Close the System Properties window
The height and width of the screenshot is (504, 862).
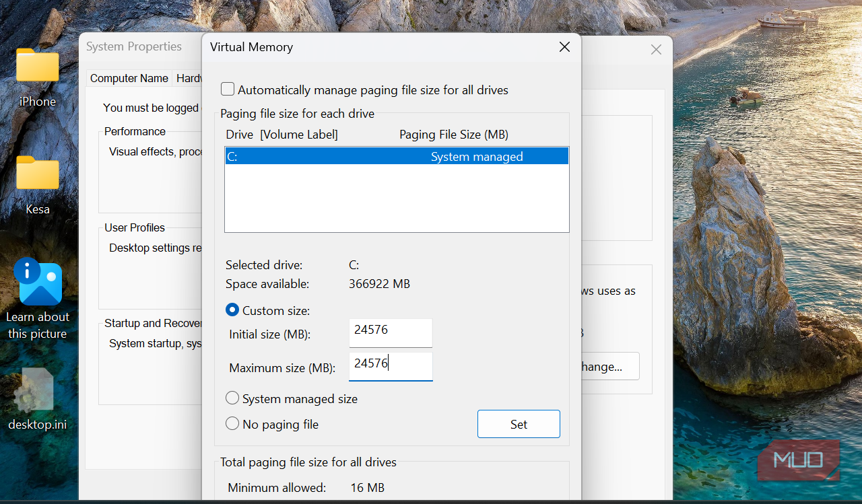tap(656, 49)
